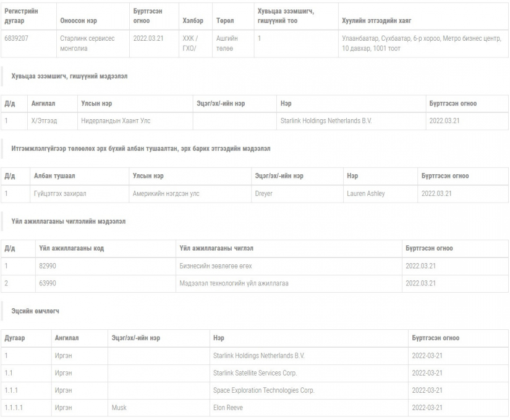Click the registration number 6839207
Image resolution: width=510 pixels, height=420 pixels.
coord(16,38)
